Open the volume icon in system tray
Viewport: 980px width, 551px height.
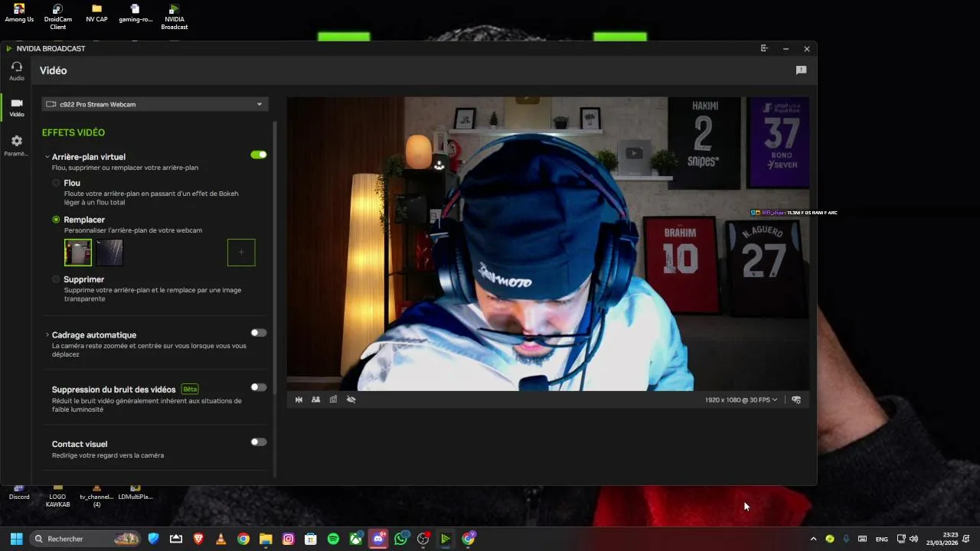tap(913, 539)
